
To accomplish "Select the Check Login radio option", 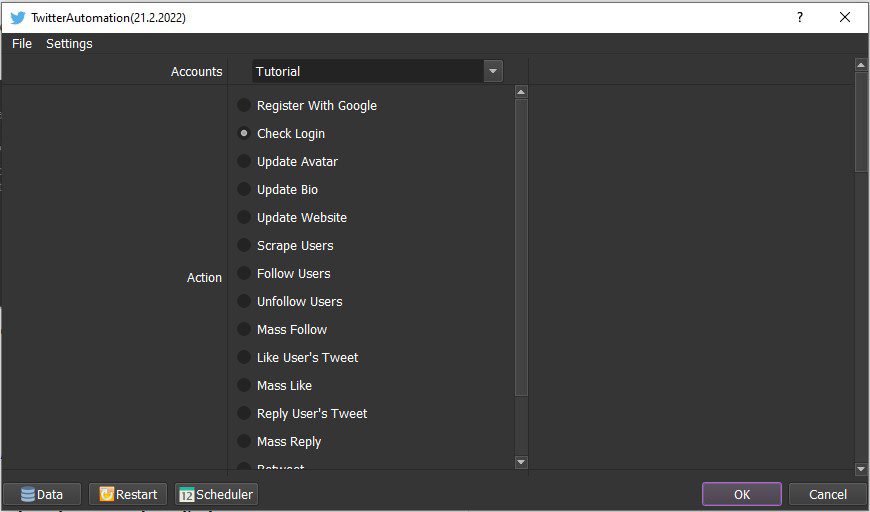I will click(281, 133).
